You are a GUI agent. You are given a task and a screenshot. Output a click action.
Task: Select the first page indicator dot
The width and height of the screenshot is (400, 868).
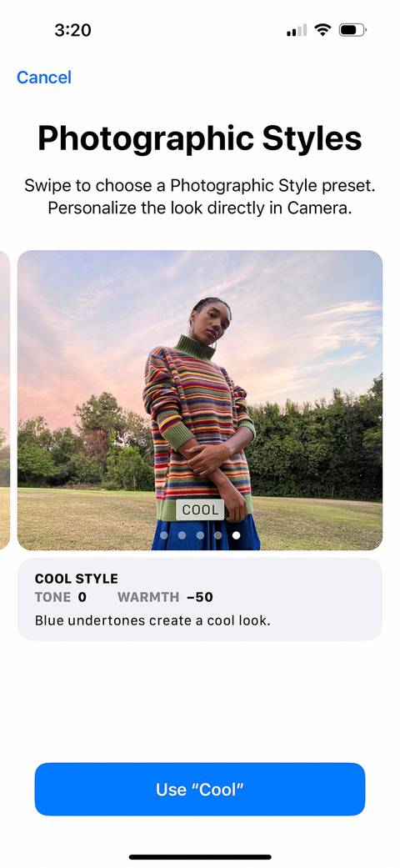[x=164, y=535]
